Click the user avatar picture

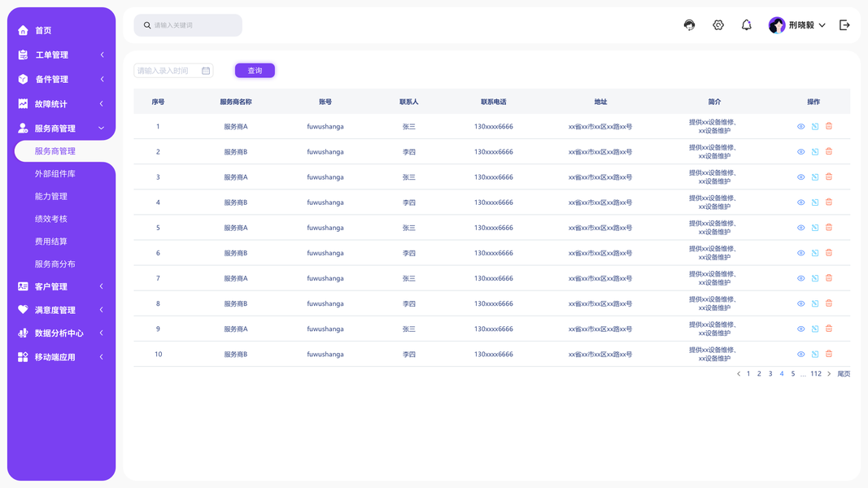(777, 25)
